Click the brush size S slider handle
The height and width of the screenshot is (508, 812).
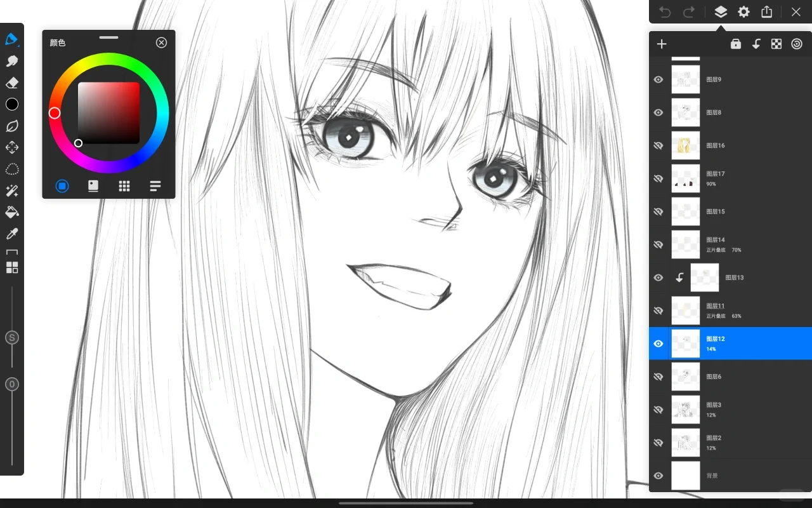(x=11, y=338)
